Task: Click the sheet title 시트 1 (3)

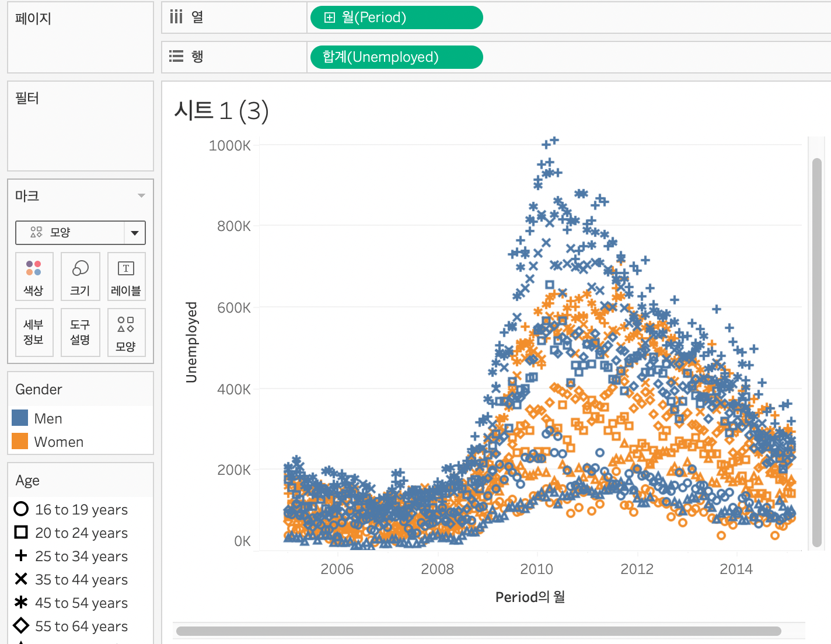Action: pos(221,111)
